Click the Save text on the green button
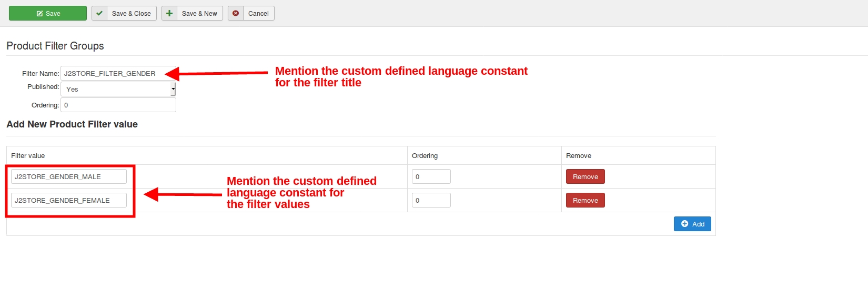This screenshot has height=296, width=868. point(53,14)
